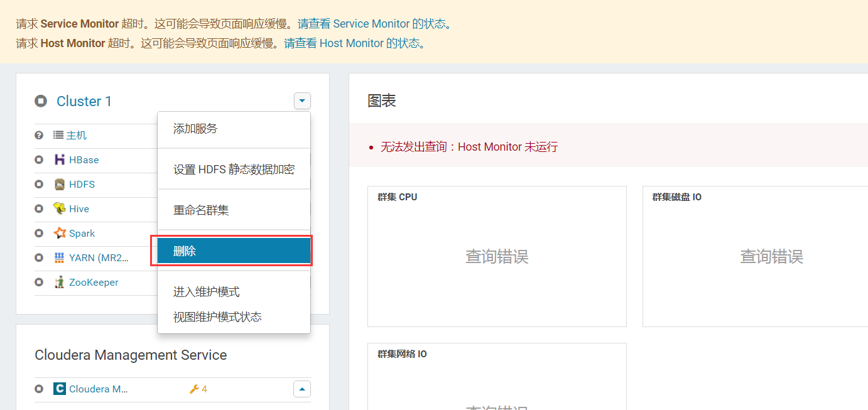This screenshot has height=410, width=868.
Task: Click the 群集 CPU chart title
Action: [398, 197]
